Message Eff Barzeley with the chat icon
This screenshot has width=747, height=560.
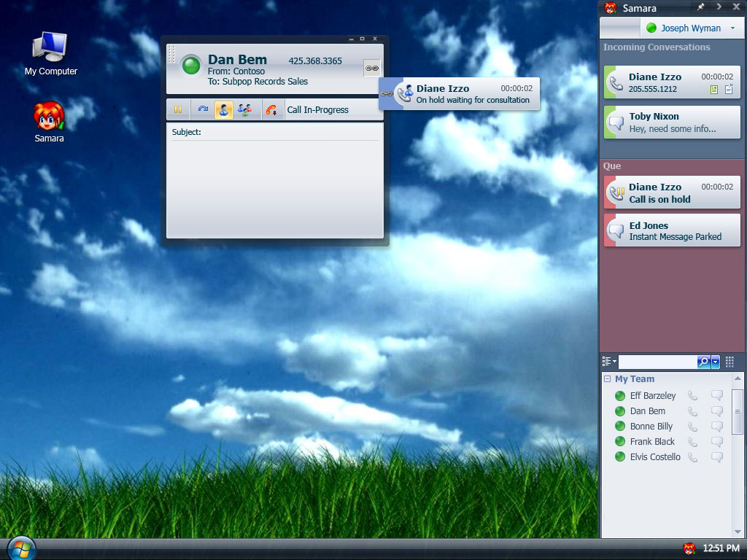717,395
